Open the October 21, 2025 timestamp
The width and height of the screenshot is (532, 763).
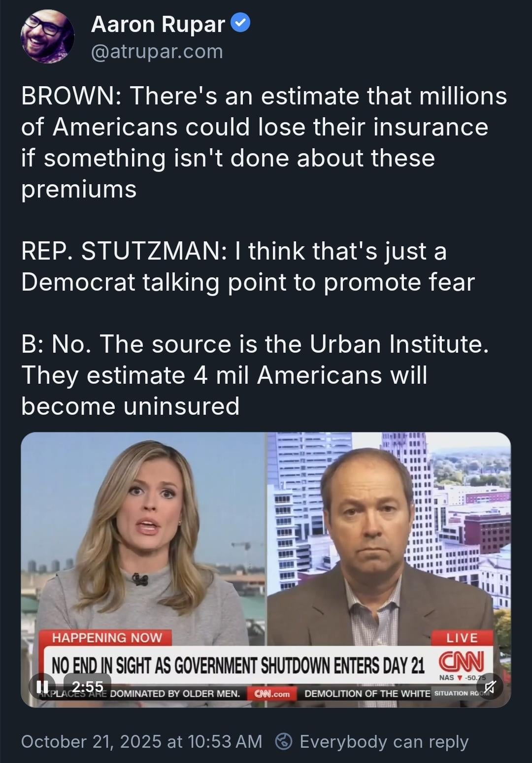(x=141, y=741)
